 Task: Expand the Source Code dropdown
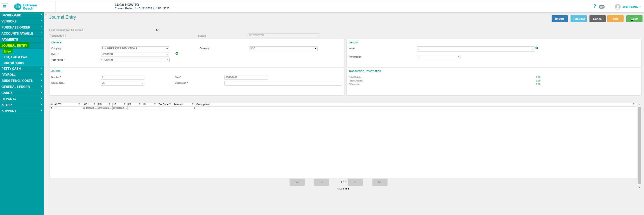click(x=122, y=83)
